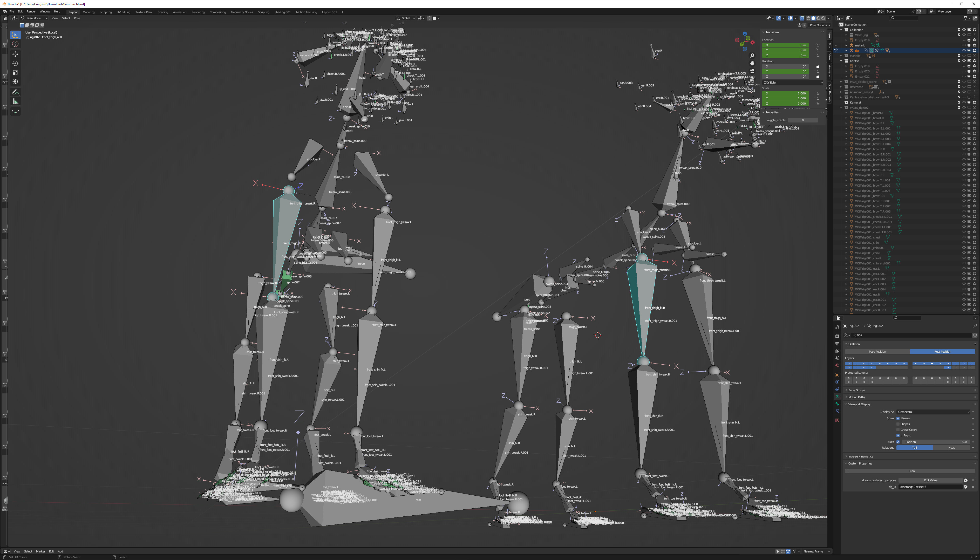Image resolution: width=980 pixels, height=560 pixels.
Task: Open Bone properties tab in Properties editor
Action: point(837,404)
